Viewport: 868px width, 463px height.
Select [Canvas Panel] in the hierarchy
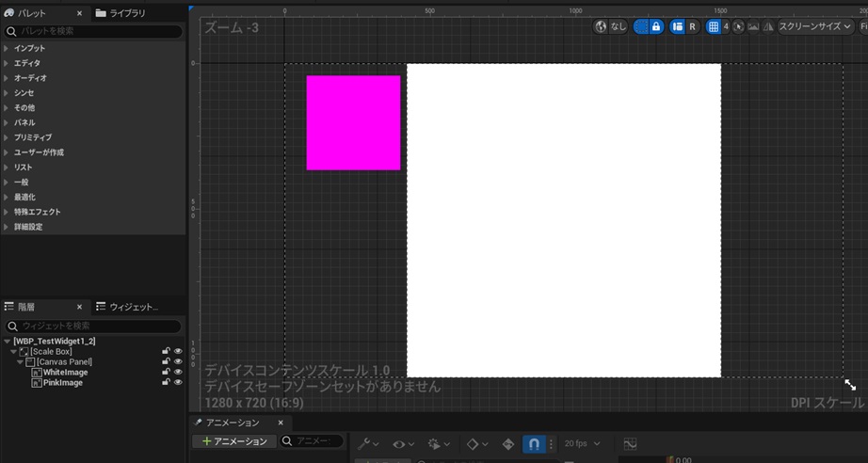tap(64, 362)
